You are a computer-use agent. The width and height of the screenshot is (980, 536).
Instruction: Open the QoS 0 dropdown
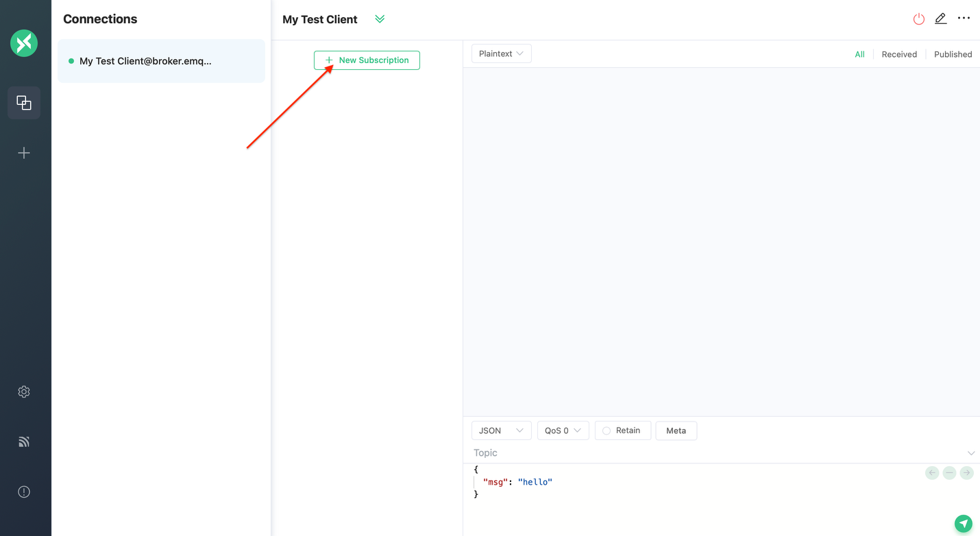(563, 430)
